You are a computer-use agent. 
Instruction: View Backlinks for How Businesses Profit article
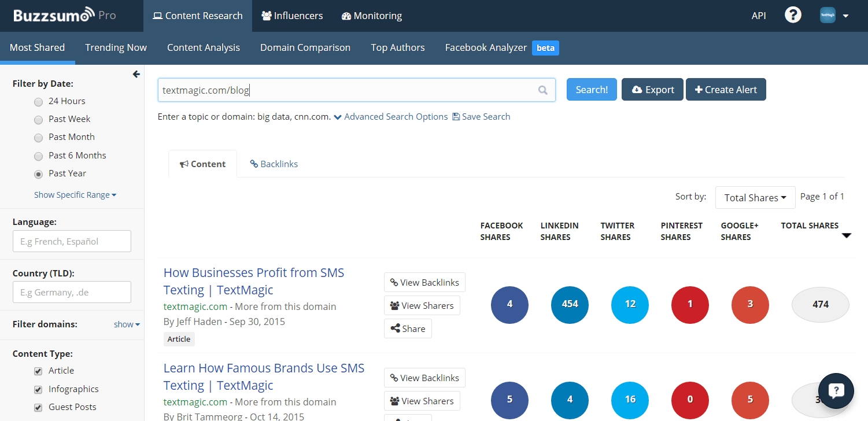(424, 282)
